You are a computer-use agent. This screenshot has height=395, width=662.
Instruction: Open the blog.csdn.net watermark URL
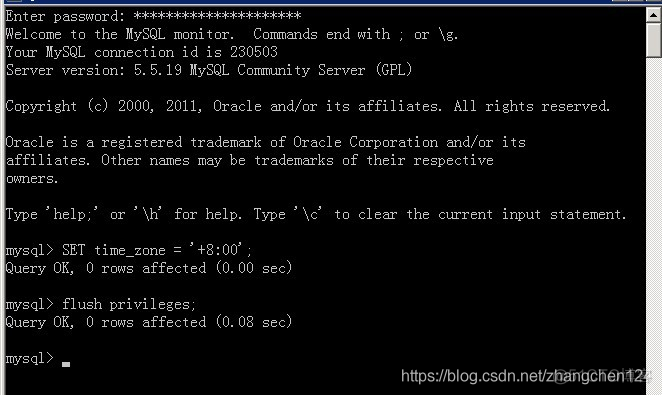(x=524, y=375)
